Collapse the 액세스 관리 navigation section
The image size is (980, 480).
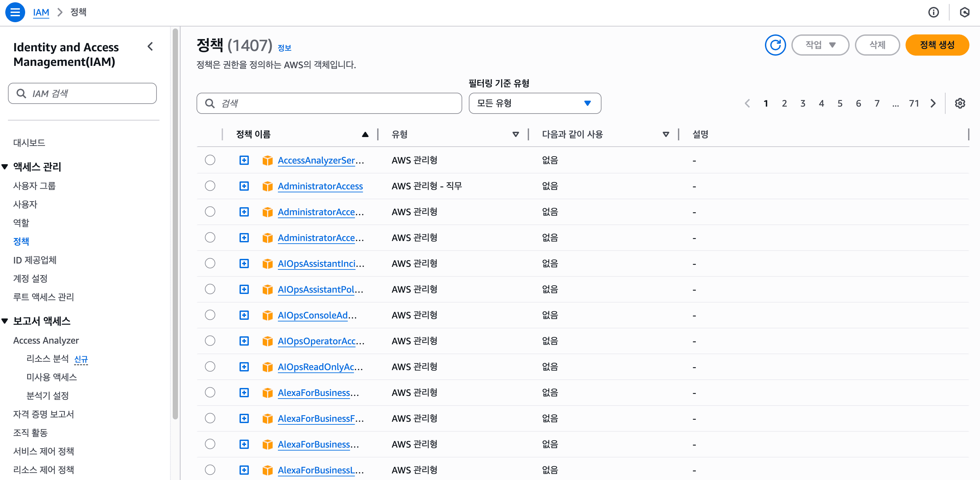point(5,167)
